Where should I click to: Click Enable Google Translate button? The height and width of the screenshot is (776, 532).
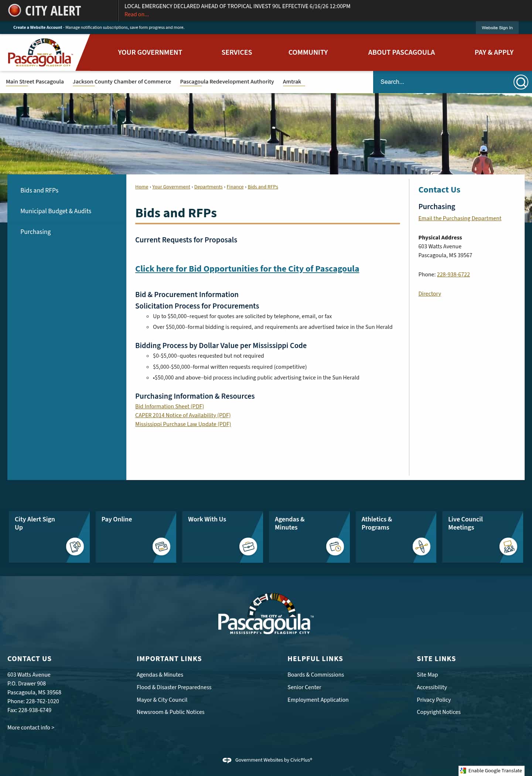click(491, 770)
